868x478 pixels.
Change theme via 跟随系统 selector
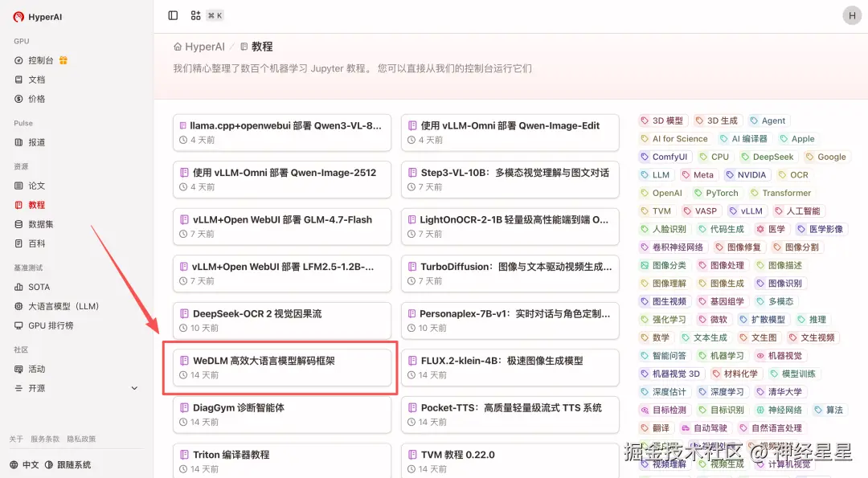(68, 464)
